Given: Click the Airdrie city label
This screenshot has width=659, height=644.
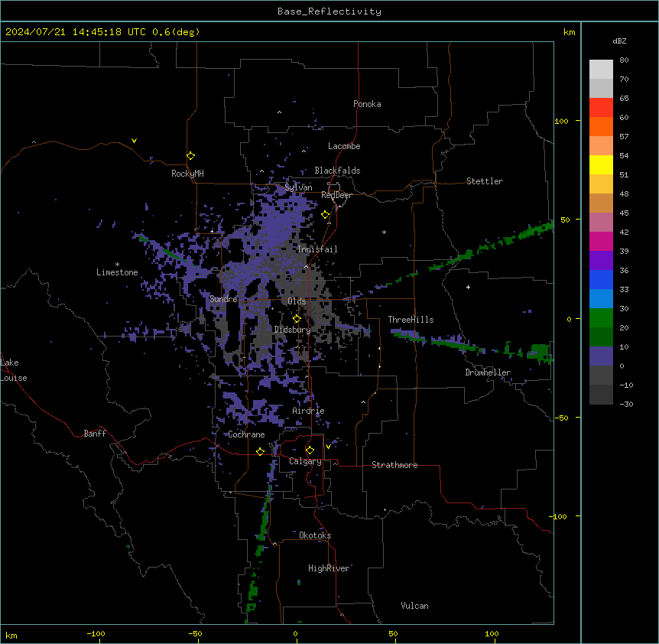Looking at the screenshot, I should click(308, 411).
